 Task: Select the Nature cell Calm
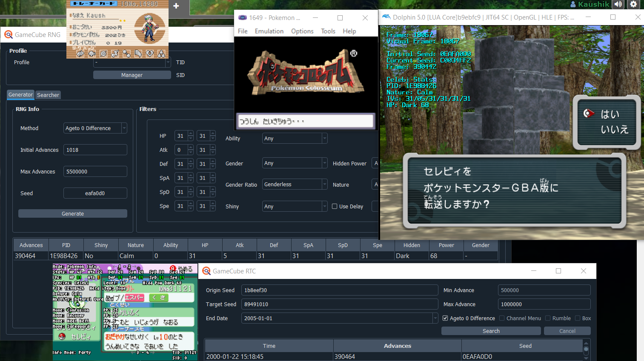pyautogui.click(x=136, y=256)
